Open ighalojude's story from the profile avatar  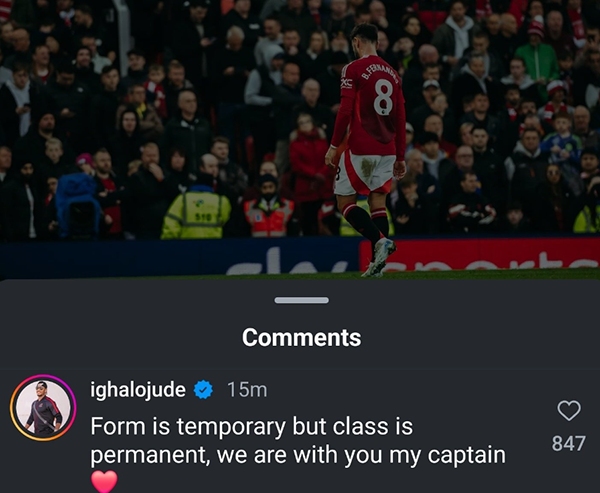tap(43, 408)
